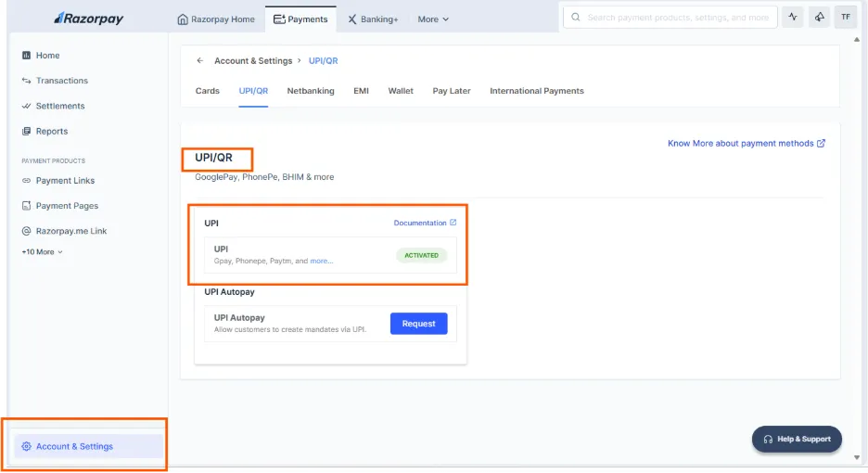Click the PAYMENT PRODUCTS sidebar label

(x=53, y=161)
